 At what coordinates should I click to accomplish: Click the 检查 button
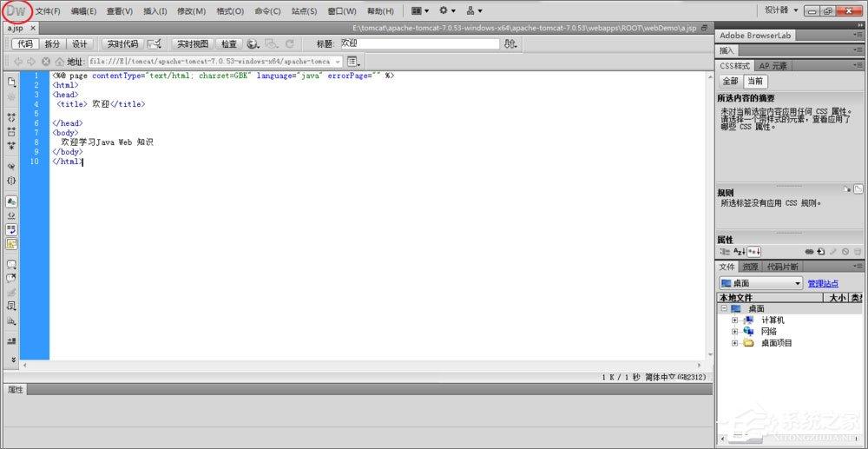pyautogui.click(x=229, y=43)
